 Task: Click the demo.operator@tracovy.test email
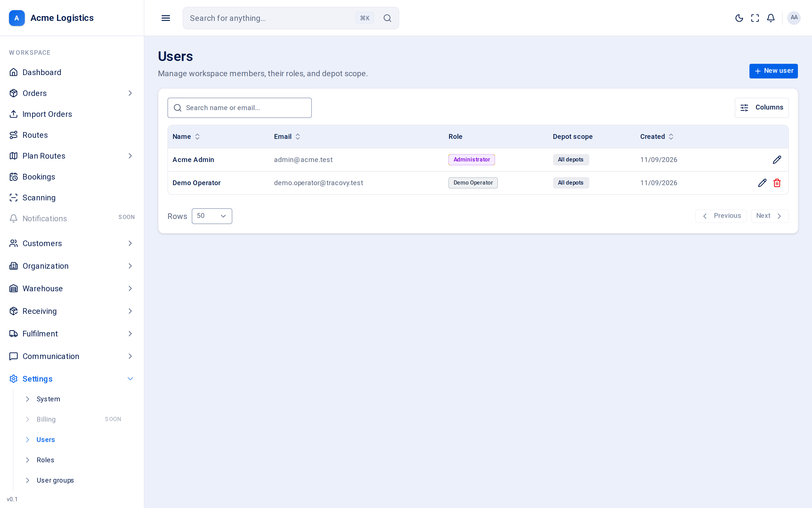[318, 183]
